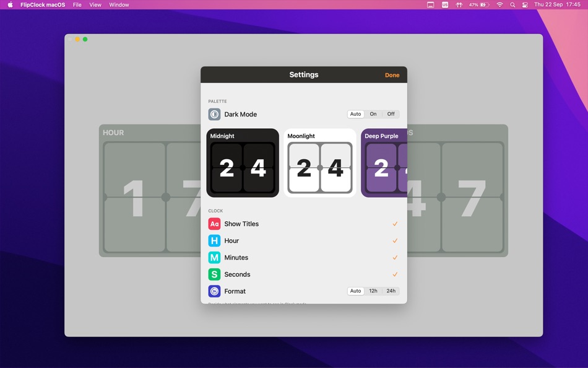Toggle the Hour checkmark
Screen dimensions: 588x368
[x=395, y=241]
